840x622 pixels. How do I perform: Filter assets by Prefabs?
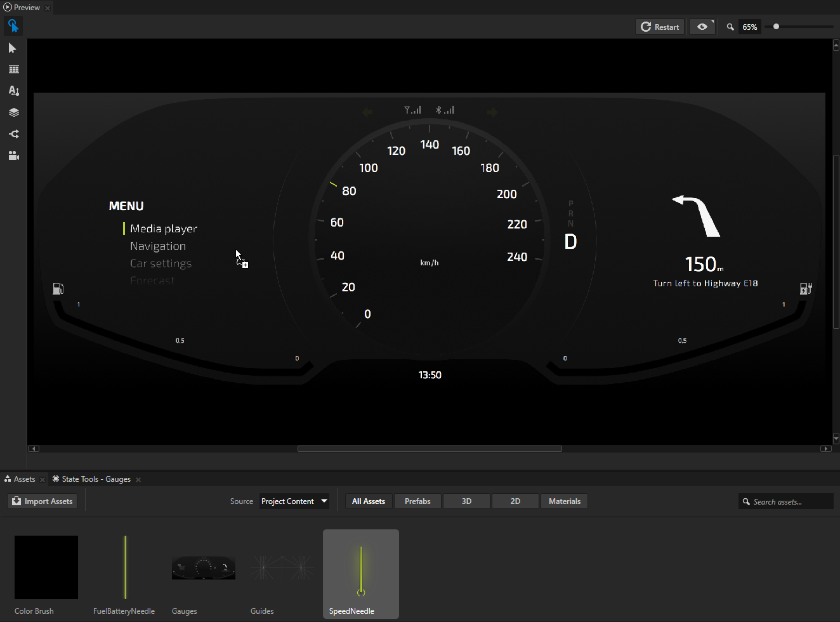tap(417, 501)
